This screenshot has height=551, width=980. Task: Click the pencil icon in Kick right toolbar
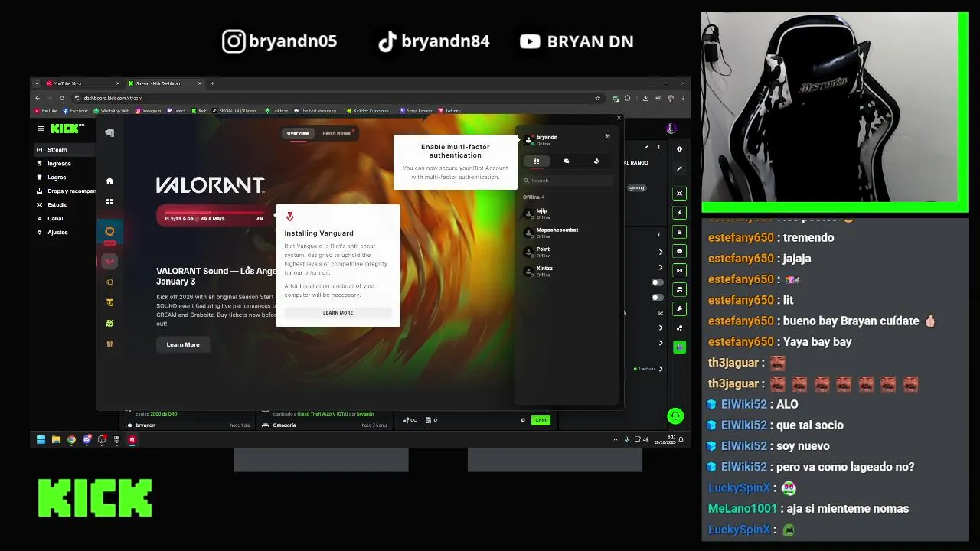pyautogui.click(x=679, y=168)
